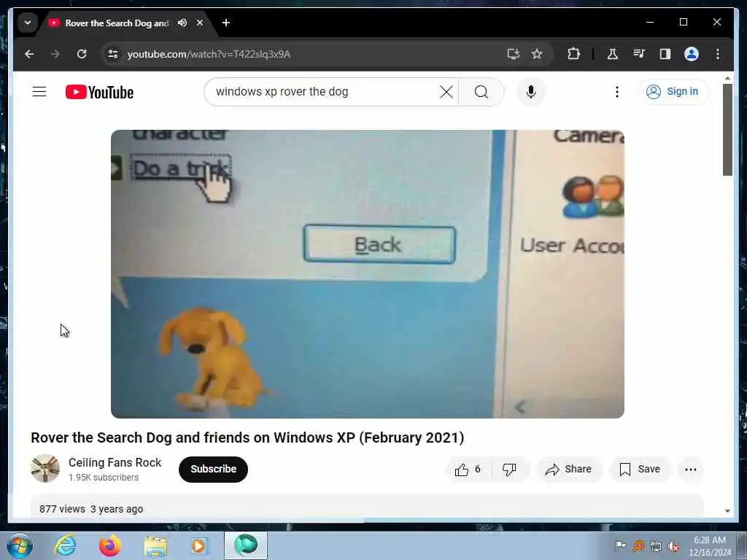Open the Chrome profile avatar
The image size is (747, 560).
click(x=692, y=54)
